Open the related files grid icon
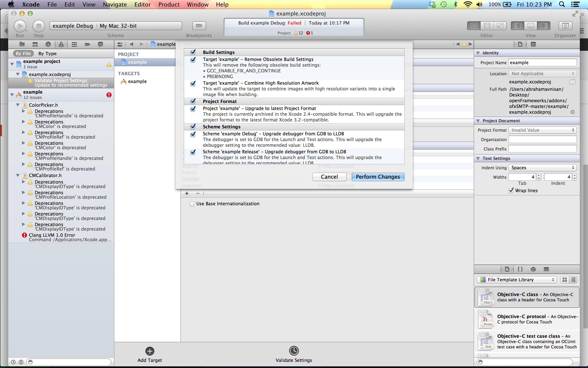The height and width of the screenshot is (368, 588). pos(120,44)
